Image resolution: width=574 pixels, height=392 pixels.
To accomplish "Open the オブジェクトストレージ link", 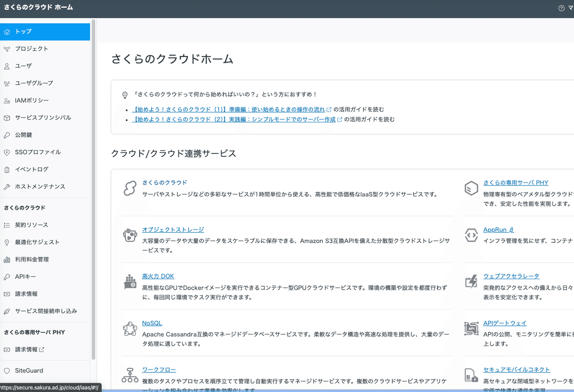I will click(173, 229).
